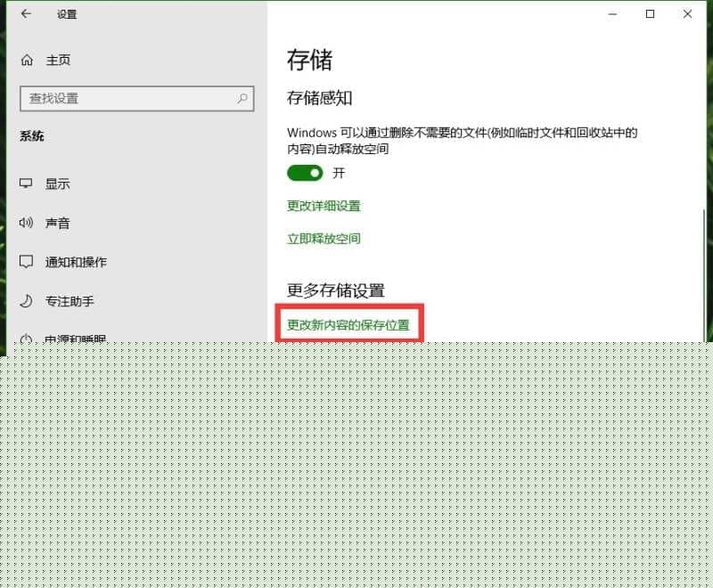This screenshot has width=713, height=588.
Task: Click the 更多存储设置 heading
Action: coord(336,290)
